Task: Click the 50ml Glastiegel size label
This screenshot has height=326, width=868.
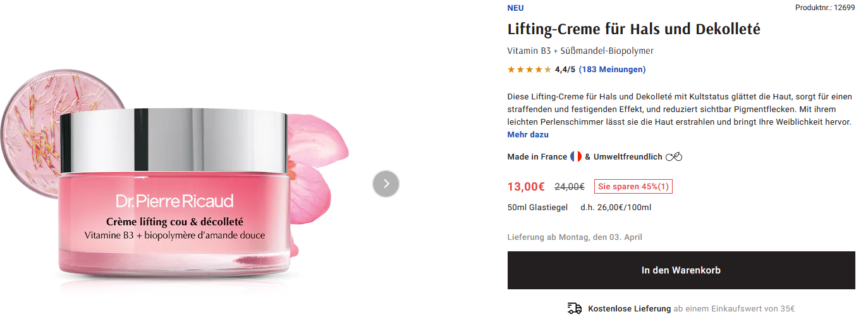Action: point(537,208)
